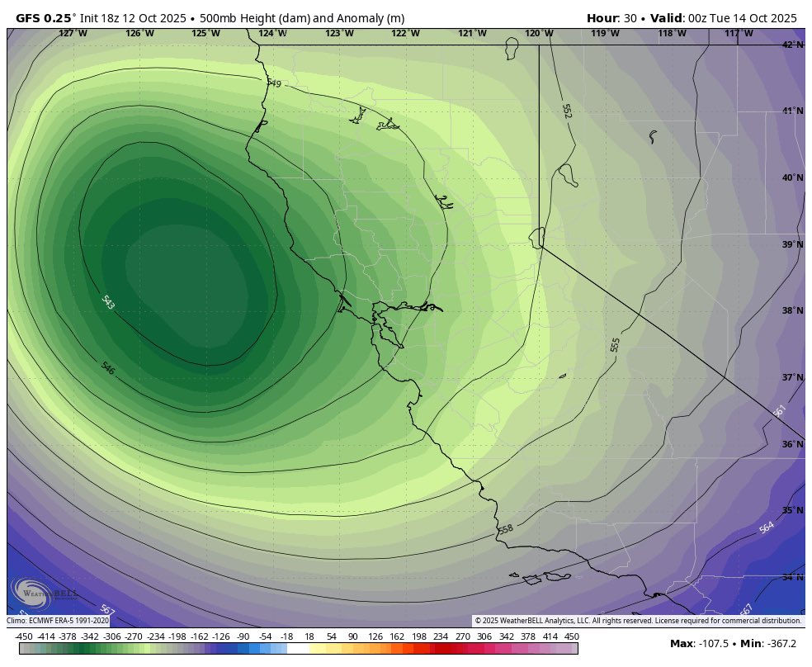This screenshot has width=812, height=667.
Task: Click the 36°N latitude label
Action: pos(793,444)
